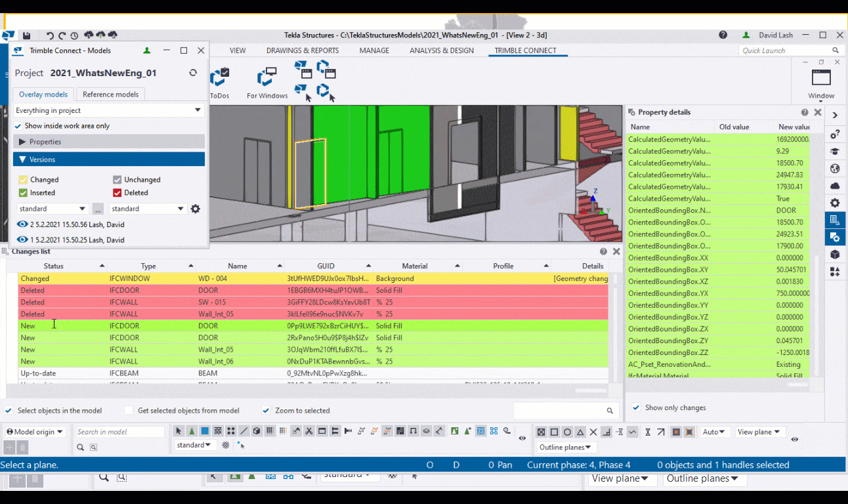
Task: Click the search icon in the Changes list filter
Action: 610,410
